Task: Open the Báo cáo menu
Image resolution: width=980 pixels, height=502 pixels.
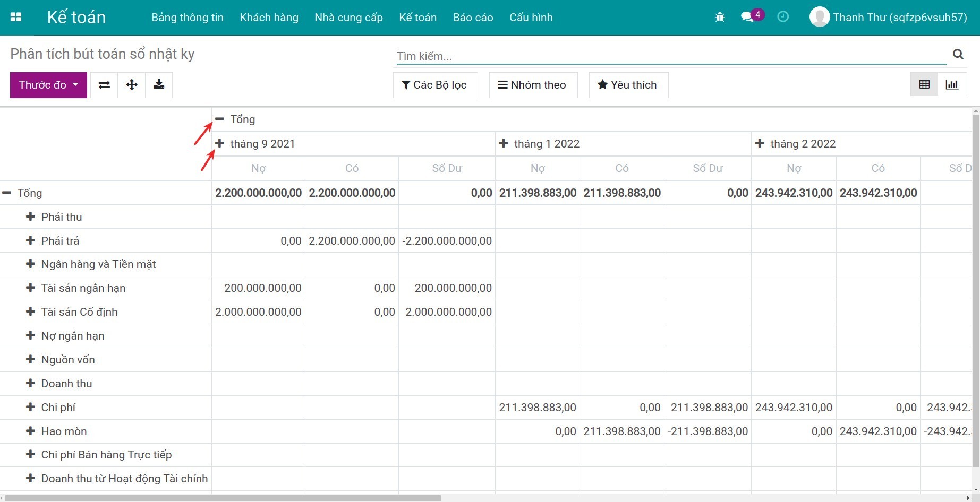Action: tap(473, 18)
